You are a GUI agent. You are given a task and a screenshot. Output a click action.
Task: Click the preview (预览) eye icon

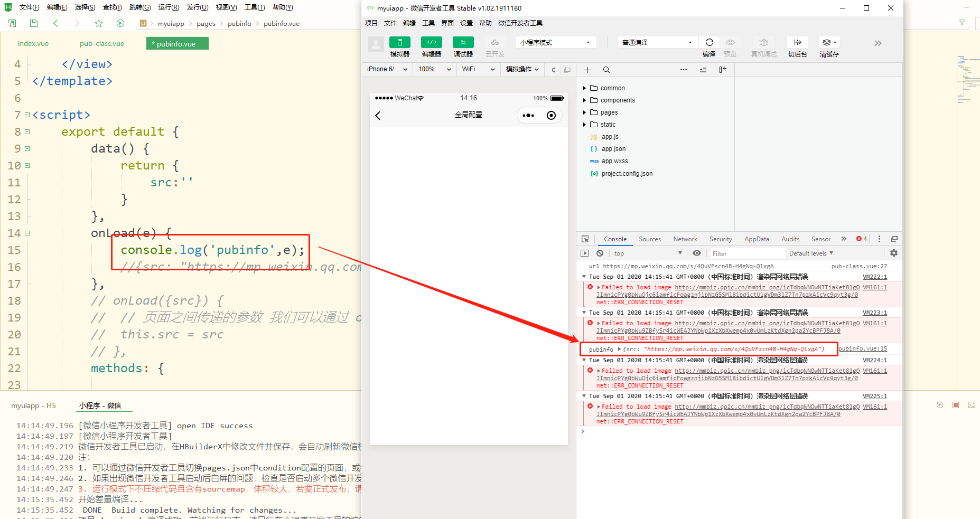pyautogui.click(x=730, y=42)
